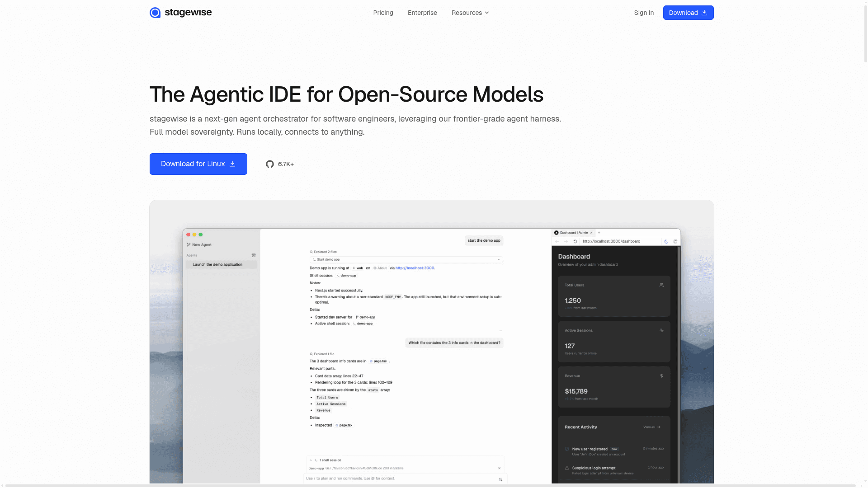This screenshot has height=488, width=868.
Task: Click the warning icon beside Suspicious login attempt
Action: pyautogui.click(x=567, y=468)
